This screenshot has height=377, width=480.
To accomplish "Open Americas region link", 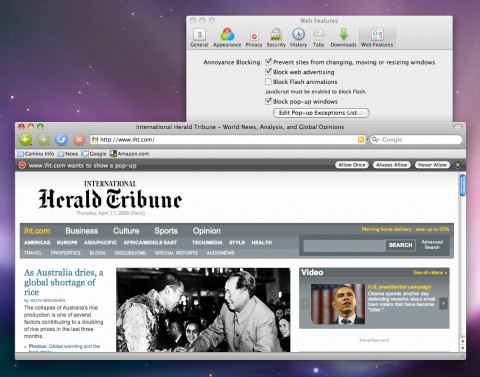I will point(37,243).
